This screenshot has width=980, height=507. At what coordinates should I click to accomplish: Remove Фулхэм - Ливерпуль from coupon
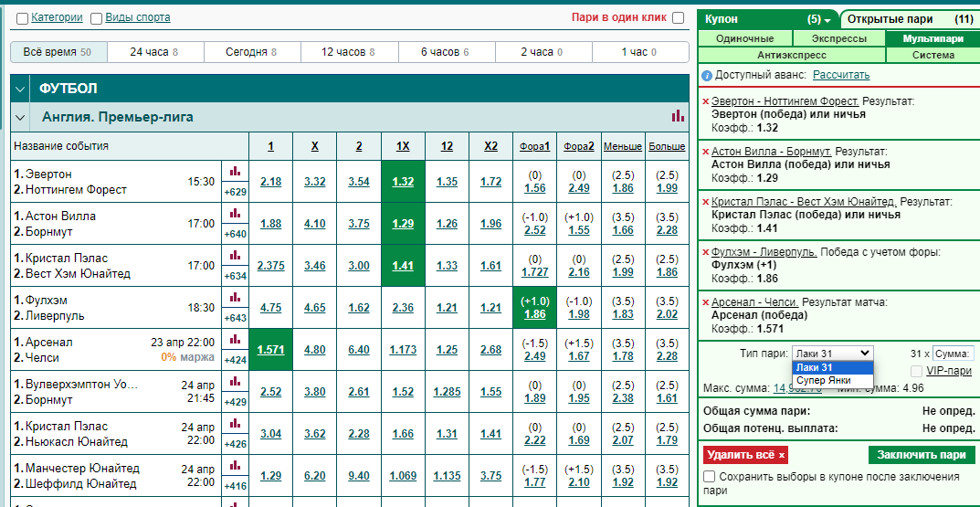coord(706,253)
